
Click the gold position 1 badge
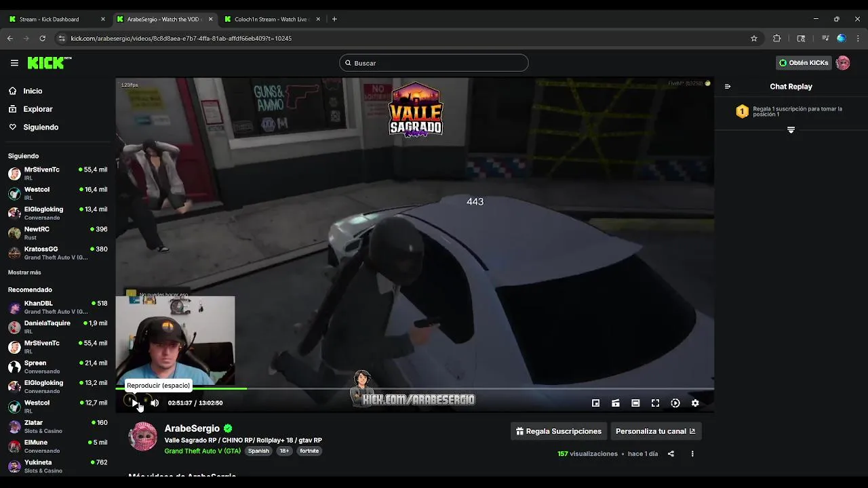coord(743,111)
